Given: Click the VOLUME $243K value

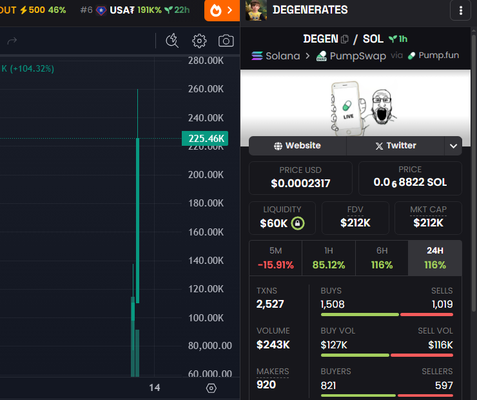Looking at the screenshot, I should click(273, 344).
